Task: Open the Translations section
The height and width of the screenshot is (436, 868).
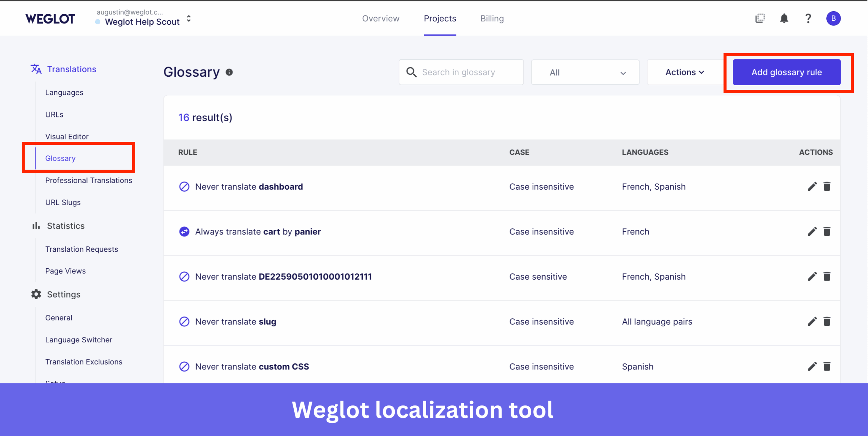Action: pyautogui.click(x=72, y=69)
